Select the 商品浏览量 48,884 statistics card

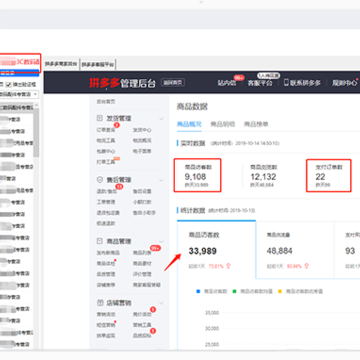point(295,249)
